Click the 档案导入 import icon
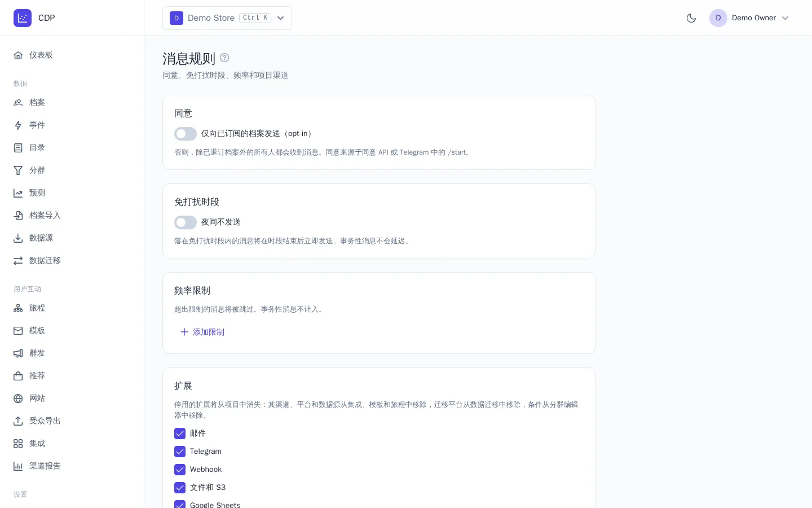Screen dimensions: 812x508 pyautogui.click(x=18, y=216)
